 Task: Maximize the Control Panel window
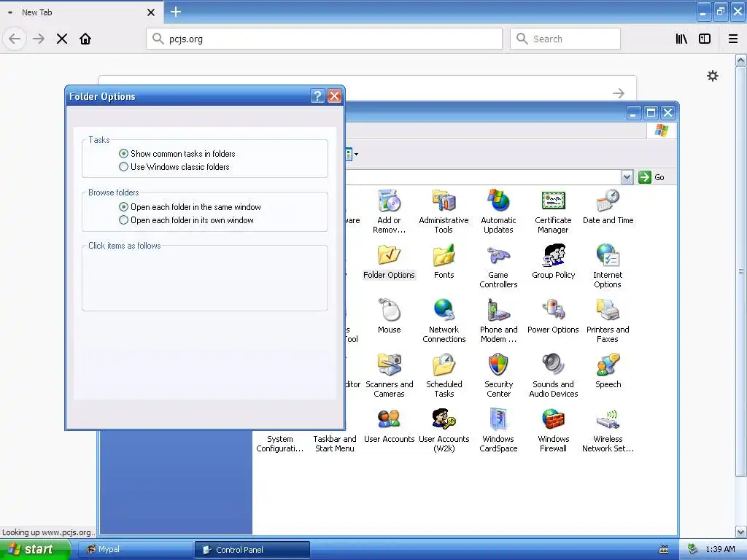(x=651, y=113)
